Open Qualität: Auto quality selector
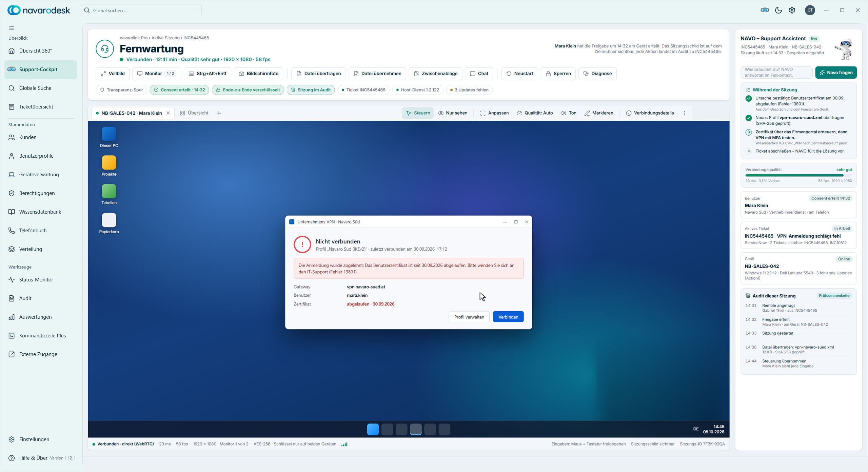 [535, 113]
